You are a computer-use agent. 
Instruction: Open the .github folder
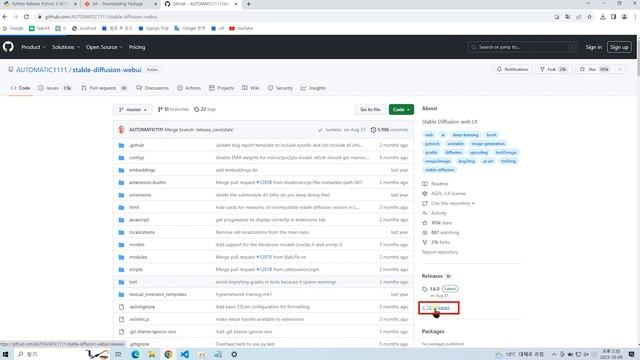pyautogui.click(x=136, y=145)
